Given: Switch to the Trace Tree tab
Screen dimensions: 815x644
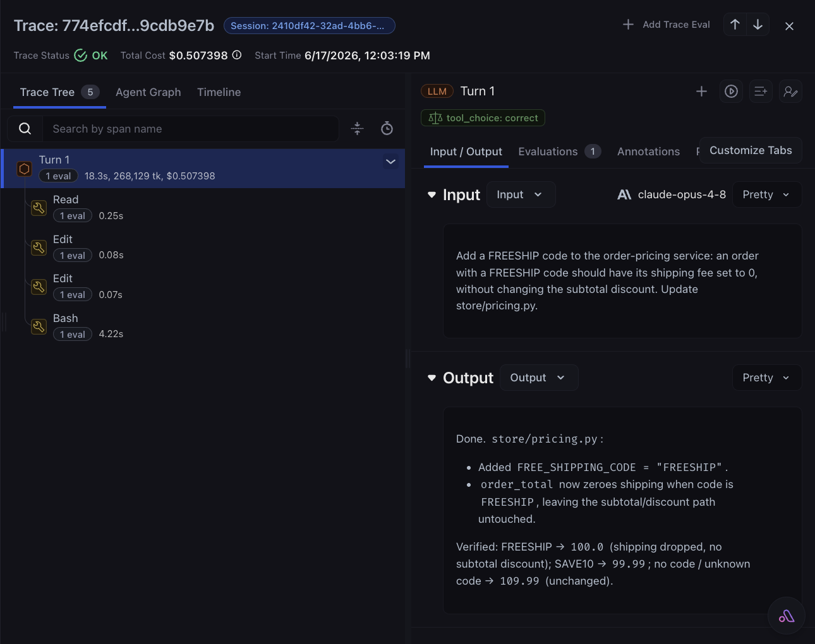Looking at the screenshot, I should pyautogui.click(x=59, y=92).
